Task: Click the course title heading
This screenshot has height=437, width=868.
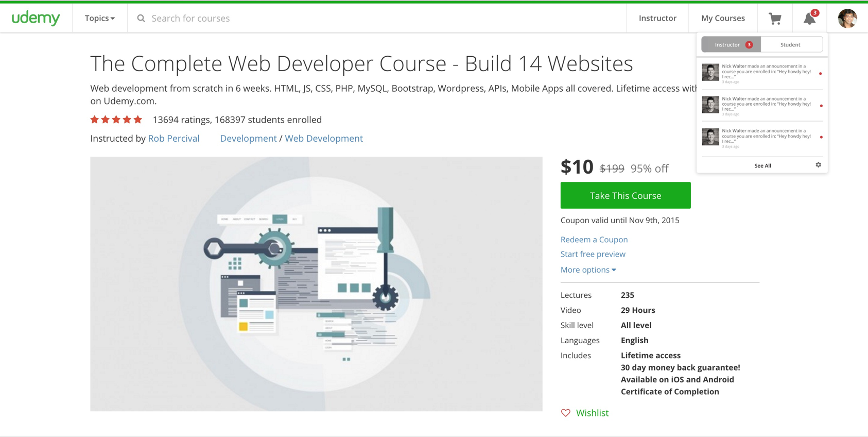Action: [x=361, y=63]
